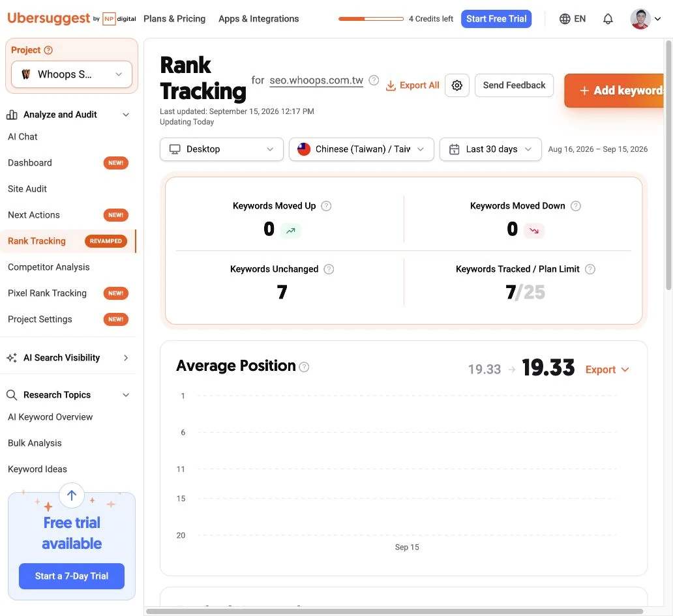Click the Sep 15 chart axis label
The height and width of the screenshot is (616, 673).
coord(407,548)
